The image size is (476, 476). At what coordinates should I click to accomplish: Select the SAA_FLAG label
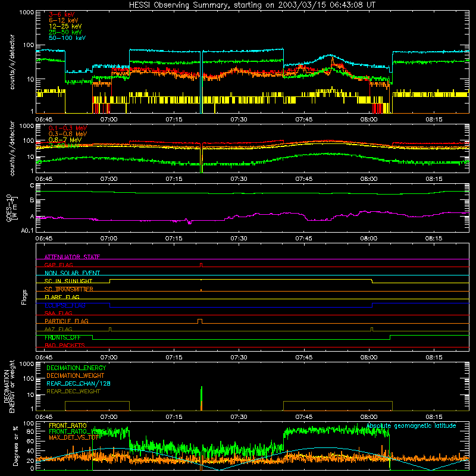click(x=58, y=313)
